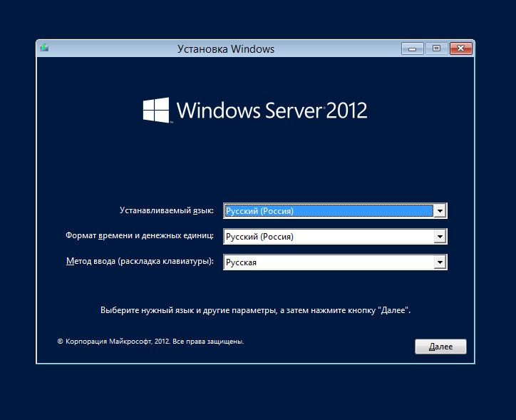Minimize the Установка Windows window
This screenshot has height=420, width=516.
click(x=413, y=48)
